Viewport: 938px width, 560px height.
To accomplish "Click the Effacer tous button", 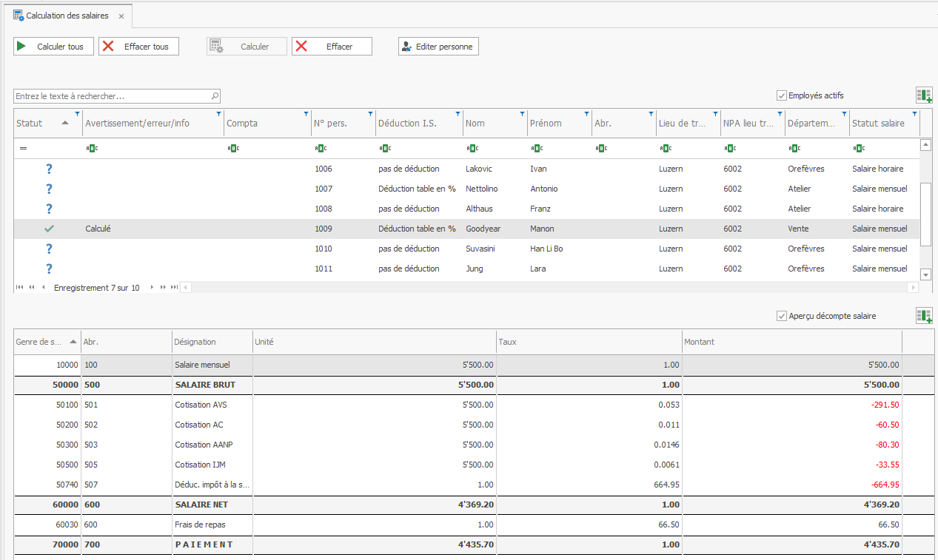I will pyautogui.click(x=138, y=47).
